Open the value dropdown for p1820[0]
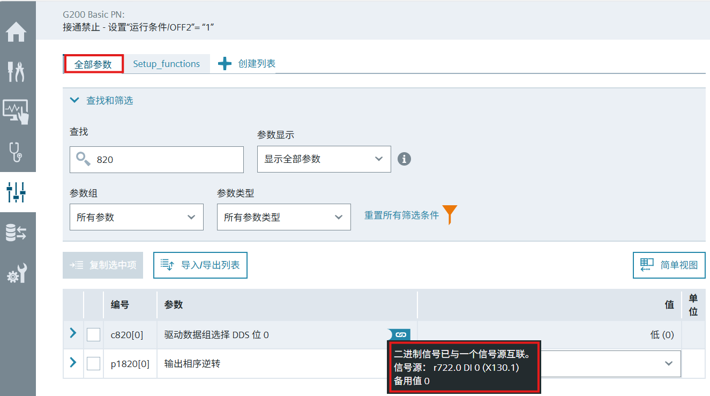This screenshot has width=710, height=396. point(668,363)
